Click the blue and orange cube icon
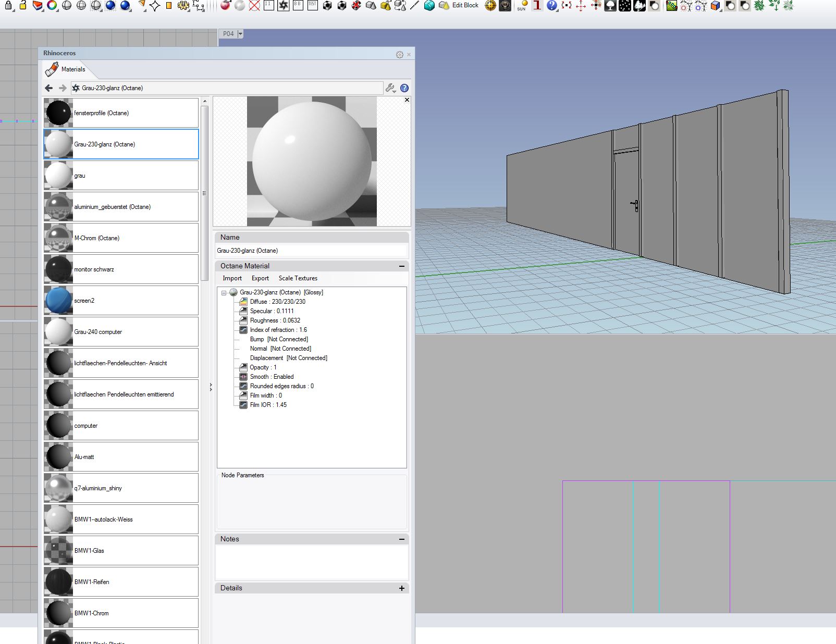836x644 pixels. pyautogui.click(x=716, y=6)
